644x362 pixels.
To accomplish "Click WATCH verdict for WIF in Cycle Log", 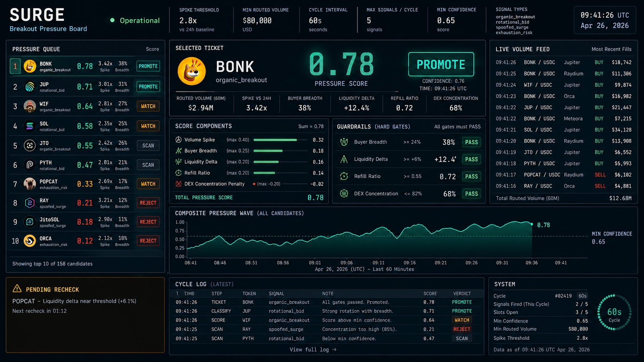I will point(462,320).
